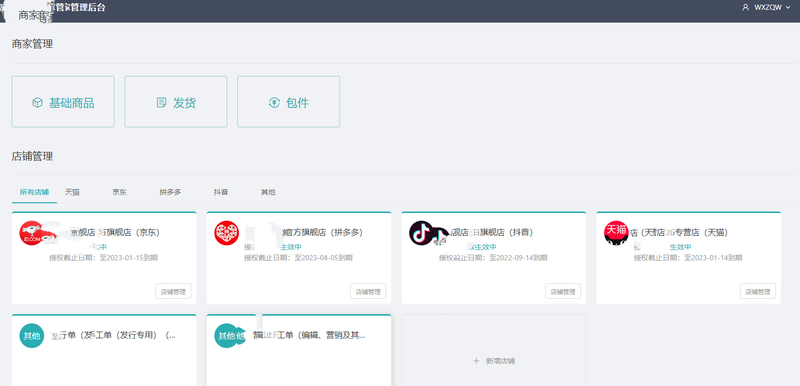Switch to the 抖音 tab
Image resolution: width=800 pixels, height=386 pixels.
point(221,192)
